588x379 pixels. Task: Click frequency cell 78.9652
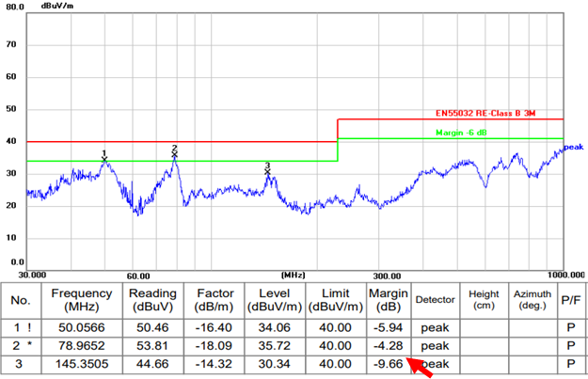coord(82,346)
